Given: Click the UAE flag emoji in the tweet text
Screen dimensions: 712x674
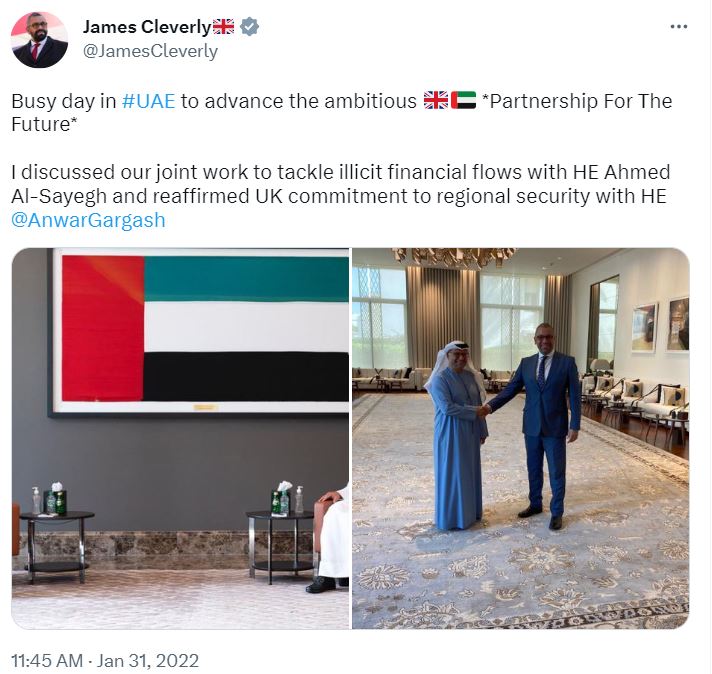Looking at the screenshot, I should click(x=463, y=100).
